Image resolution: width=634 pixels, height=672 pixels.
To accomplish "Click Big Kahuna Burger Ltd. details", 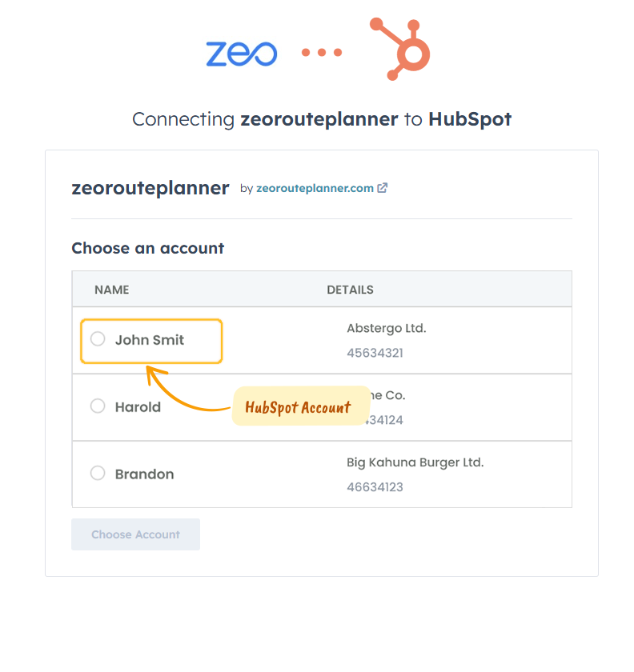I will pyautogui.click(x=415, y=462).
